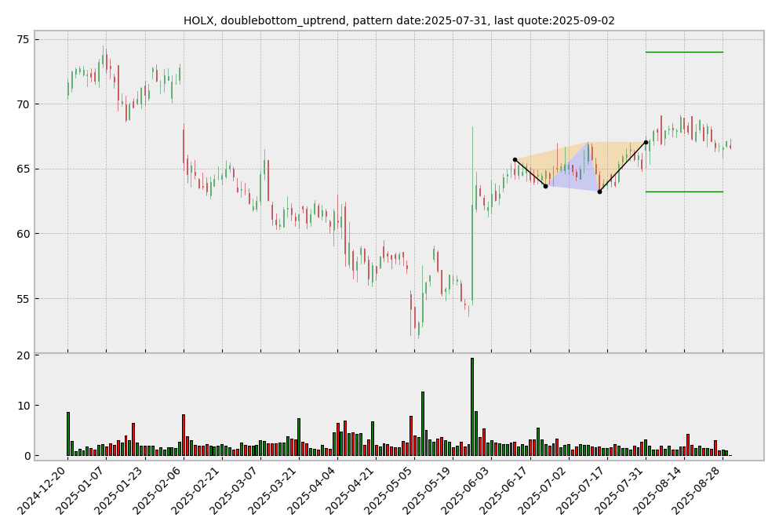Click the pattern's starting black dot near 65.7
779x532 pixels.
point(515,159)
